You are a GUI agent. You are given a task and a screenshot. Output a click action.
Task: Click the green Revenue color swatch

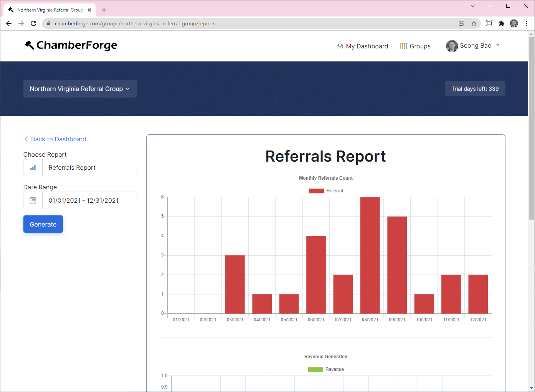315,369
